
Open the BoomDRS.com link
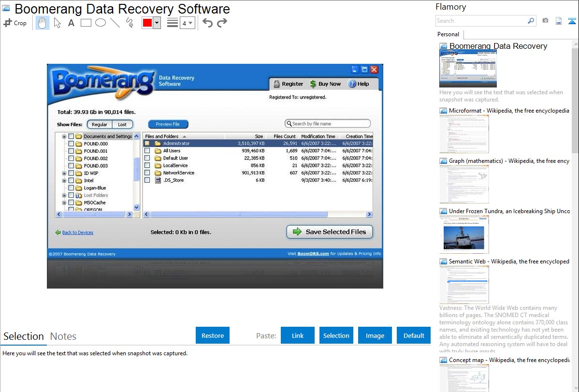click(x=313, y=253)
